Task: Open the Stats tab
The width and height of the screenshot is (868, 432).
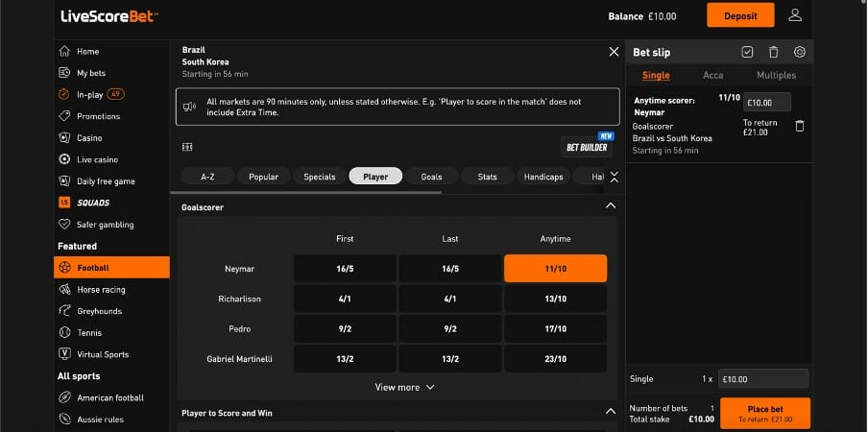Action: click(487, 177)
